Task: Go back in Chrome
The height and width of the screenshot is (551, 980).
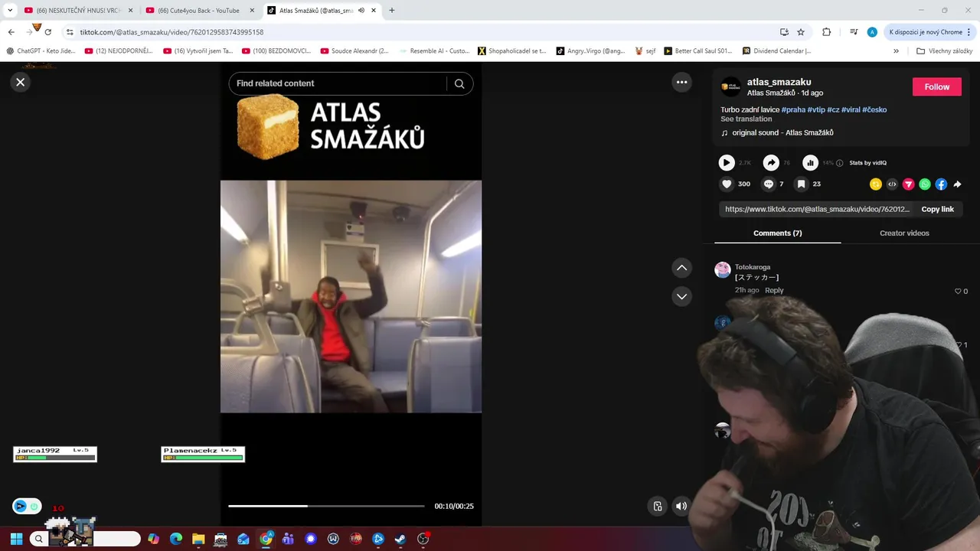Action: tap(11, 32)
